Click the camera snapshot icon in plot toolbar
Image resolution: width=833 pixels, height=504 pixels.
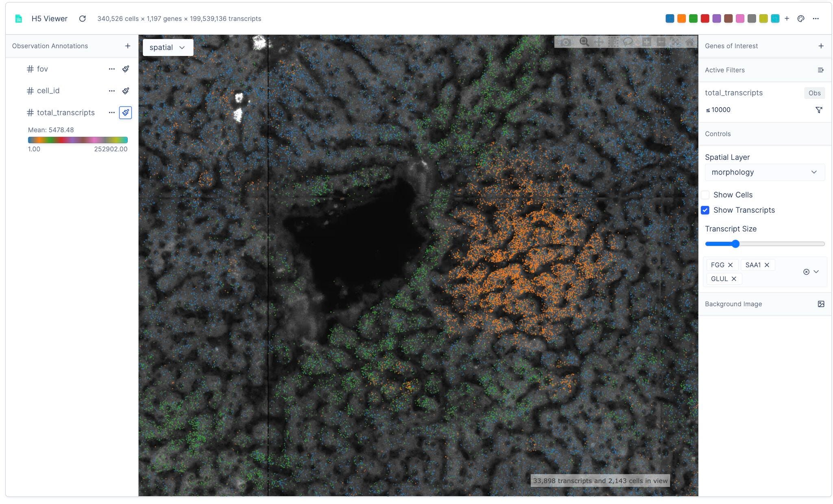click(x=565, y=42)
